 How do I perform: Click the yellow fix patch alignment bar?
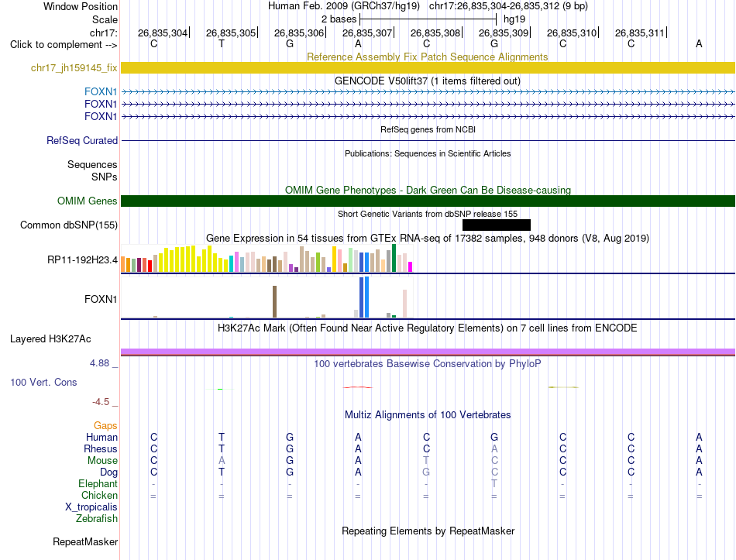[428, 67]
